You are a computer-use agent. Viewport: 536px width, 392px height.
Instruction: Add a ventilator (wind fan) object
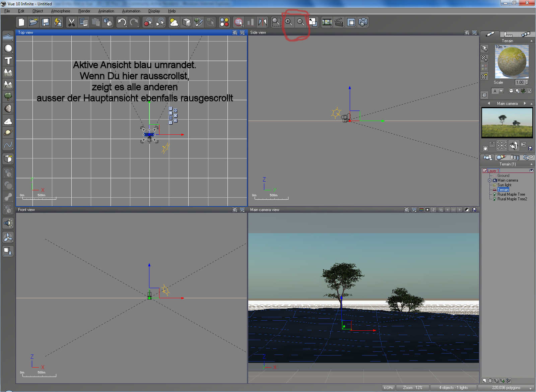[x=8, y=238]
